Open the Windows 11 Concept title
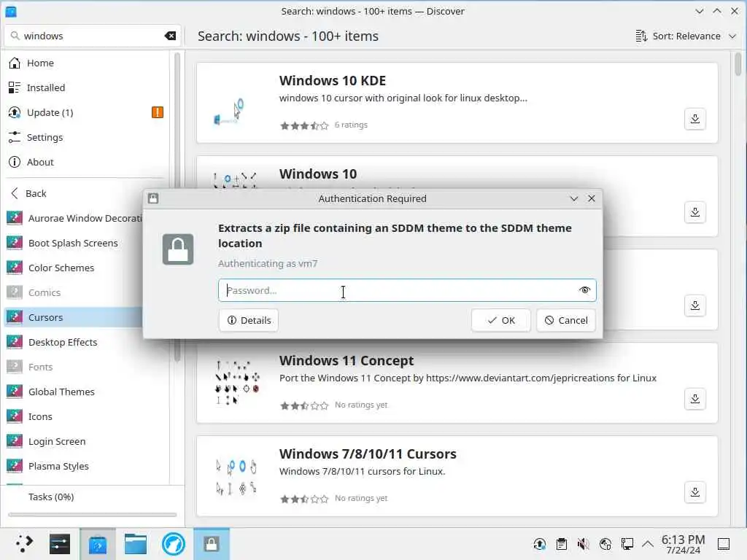Viewport: 747px width, 560px height. (347, 360)
